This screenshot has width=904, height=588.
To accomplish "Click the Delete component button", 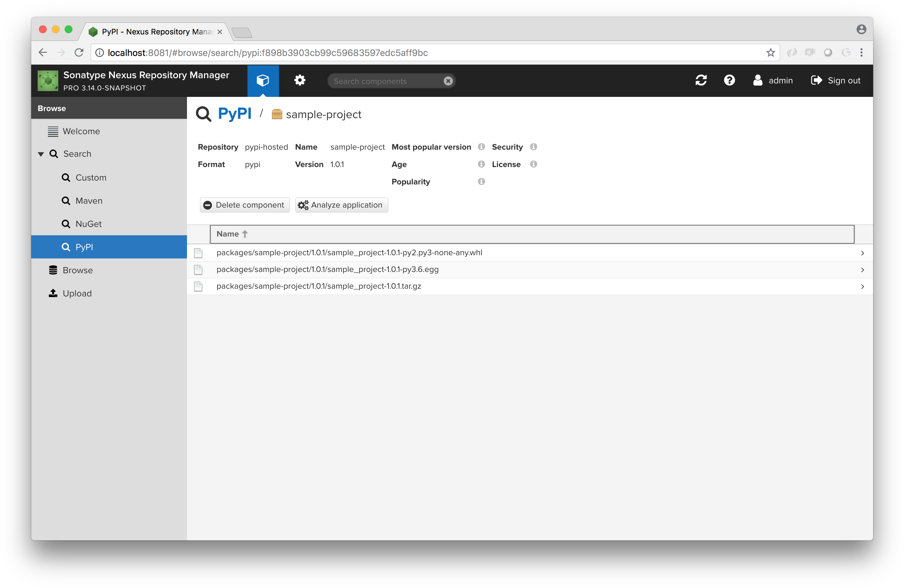I will pyautogui.click(x=244, y=205).
